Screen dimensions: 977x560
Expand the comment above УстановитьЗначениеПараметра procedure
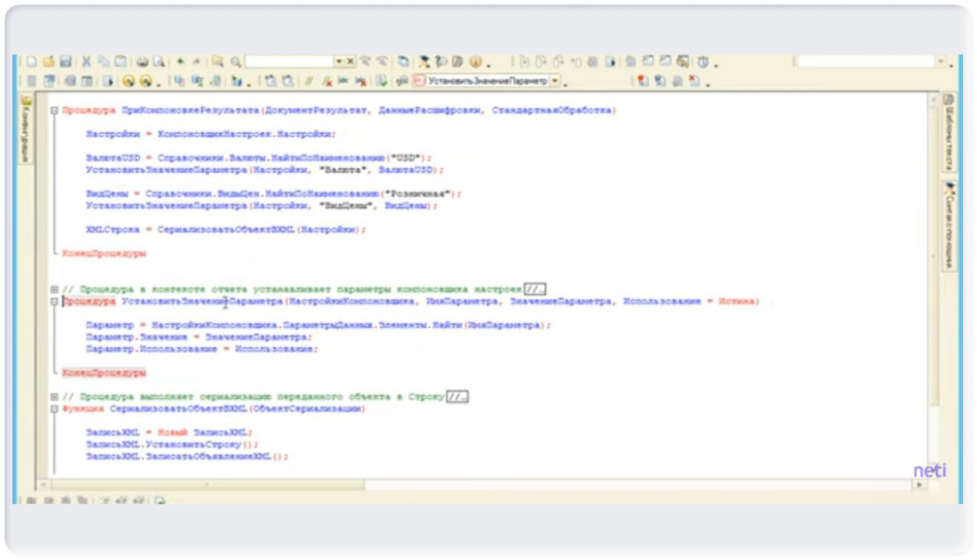(x=54, y=289)
